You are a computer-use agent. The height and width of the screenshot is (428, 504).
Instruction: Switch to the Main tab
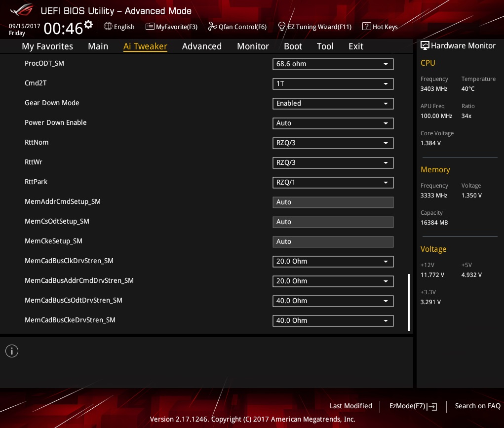(98, 46)
